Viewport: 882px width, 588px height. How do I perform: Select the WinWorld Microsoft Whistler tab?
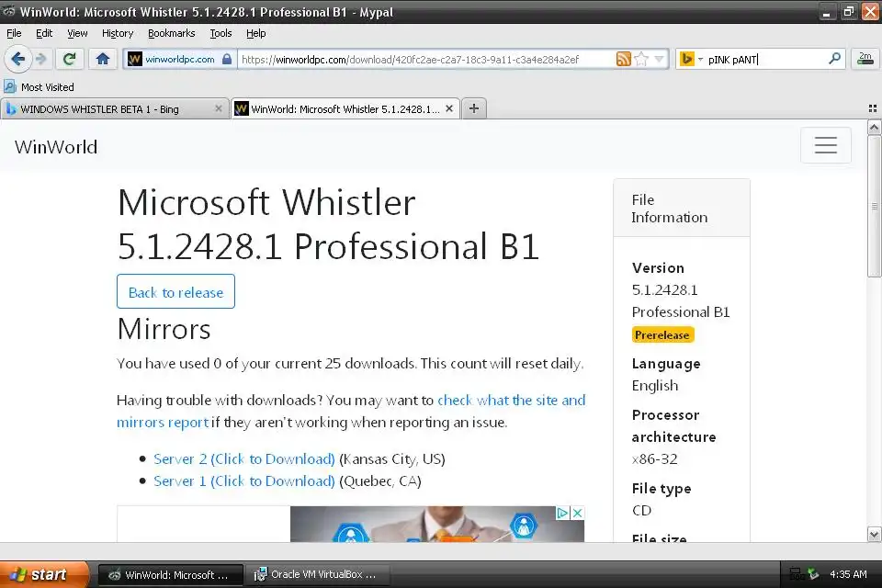(345, 108)
